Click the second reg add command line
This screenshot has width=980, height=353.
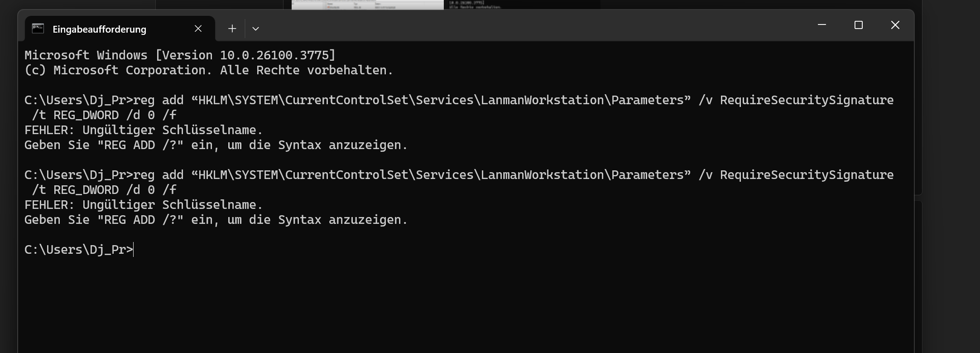point(459,175)
